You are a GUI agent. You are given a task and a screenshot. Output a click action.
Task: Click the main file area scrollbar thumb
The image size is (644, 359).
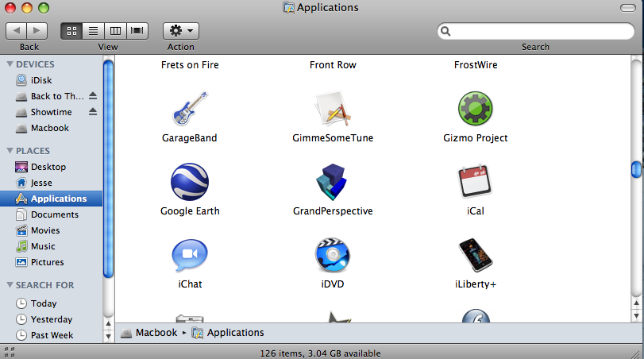(636, 169)
